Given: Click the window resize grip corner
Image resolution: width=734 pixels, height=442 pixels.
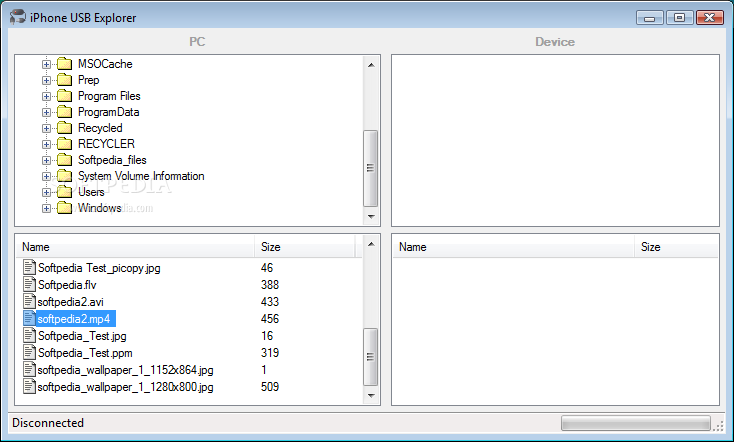Looking at the screenshot, I should tap(719, 425).
